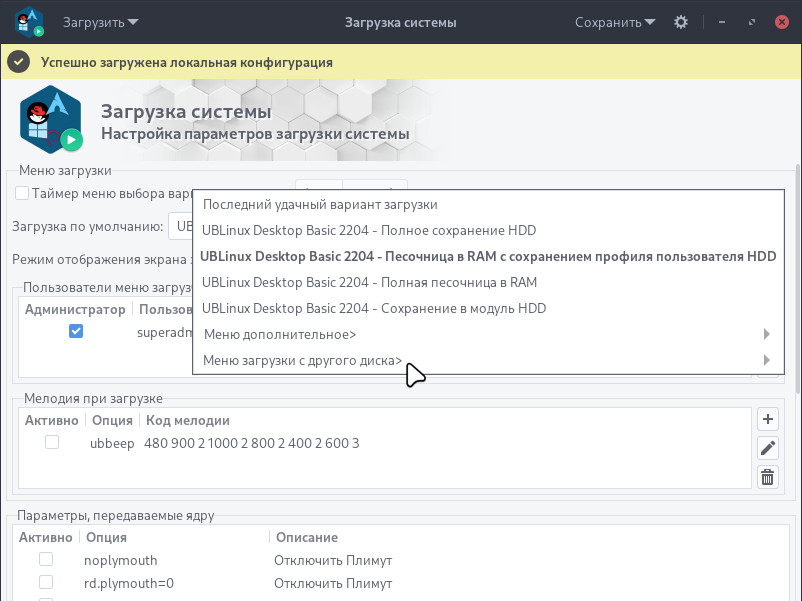This screenshot has height=601, width=802.
Task: Expand Меню дополнительное submenu arrow
Action: point(766,334)
